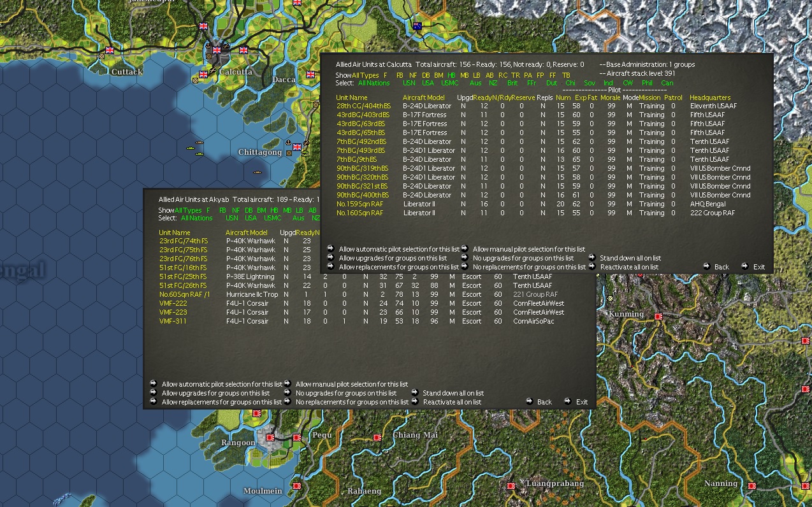This screenshot has height=507, width=812.
Task: Open the No.159 Sqn RAF unit entry
Action: tap(360, 204)
